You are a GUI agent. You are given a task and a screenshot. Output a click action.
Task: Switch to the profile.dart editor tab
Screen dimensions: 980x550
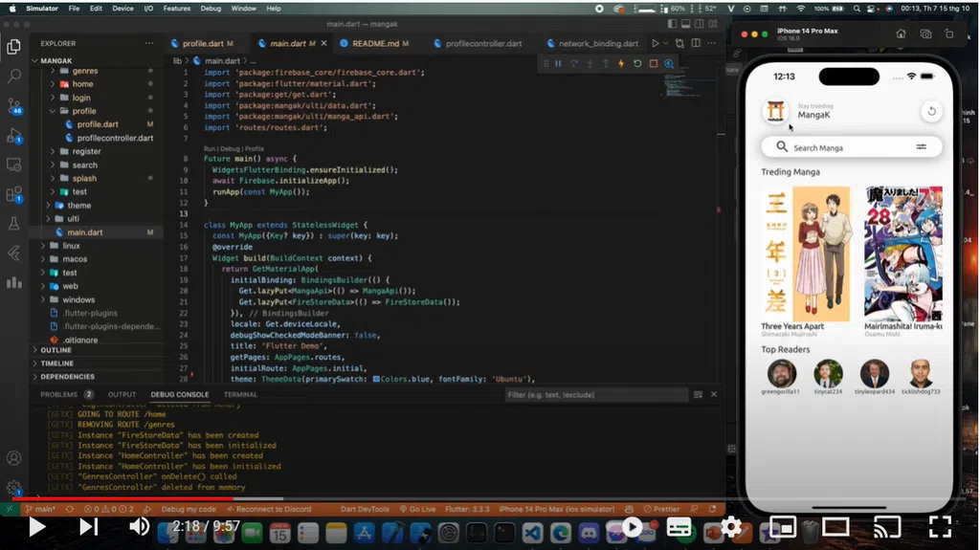[x=202, y=44]
